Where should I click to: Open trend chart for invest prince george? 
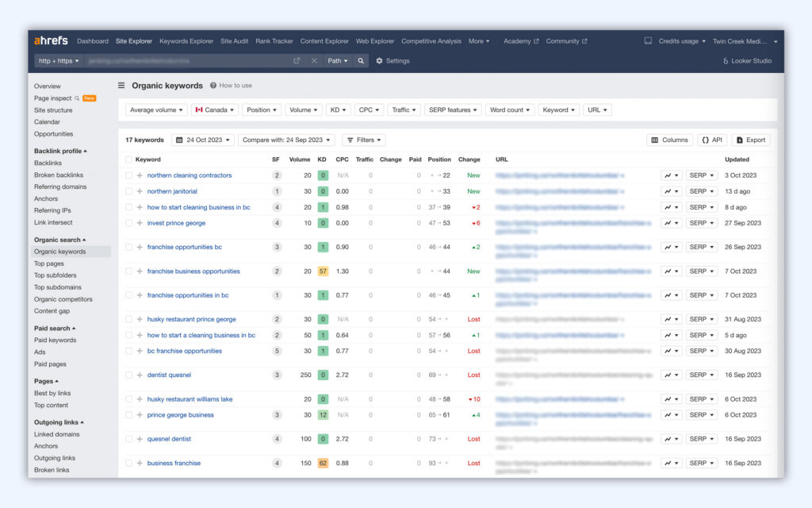671,223
